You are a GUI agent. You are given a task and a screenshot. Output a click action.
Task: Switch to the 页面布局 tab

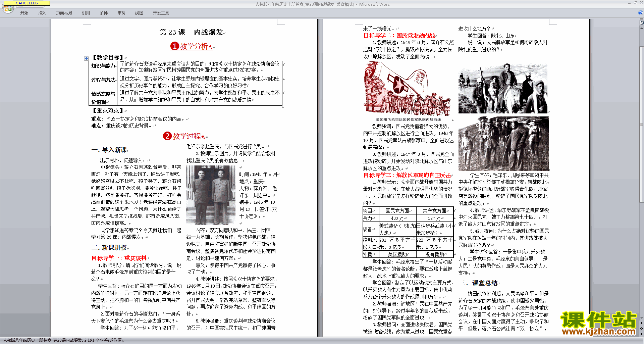pyautogui.click(x=64, y=13)
